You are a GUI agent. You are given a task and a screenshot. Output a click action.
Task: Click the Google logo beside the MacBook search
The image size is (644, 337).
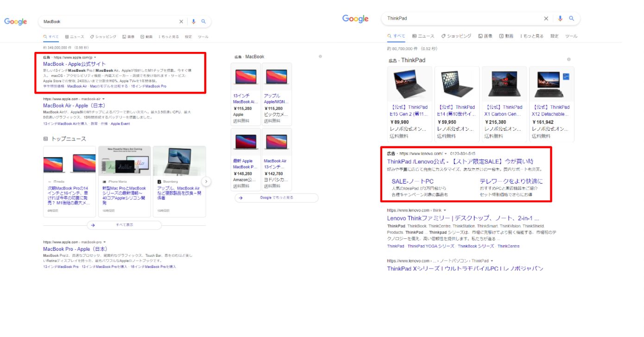pyautogui.click(x=15, y=22)
